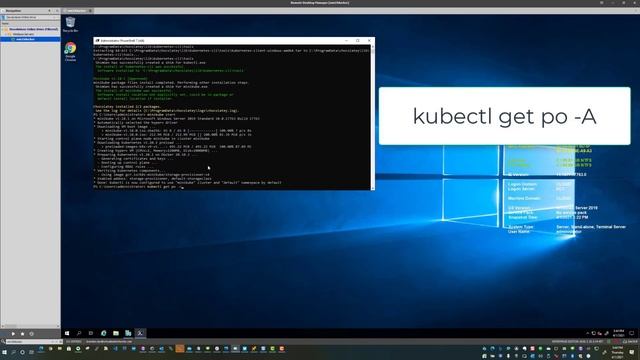Screen dimensions: 640x360
Task: Maximize the PowerShell window
Action: [x=358, y=41]
